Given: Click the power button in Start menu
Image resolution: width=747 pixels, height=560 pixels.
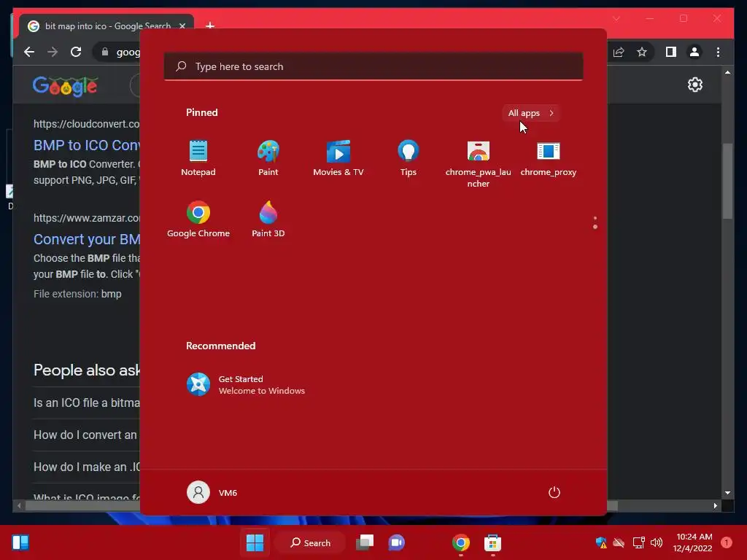Looking at the screenshot, I should [554, 492].
